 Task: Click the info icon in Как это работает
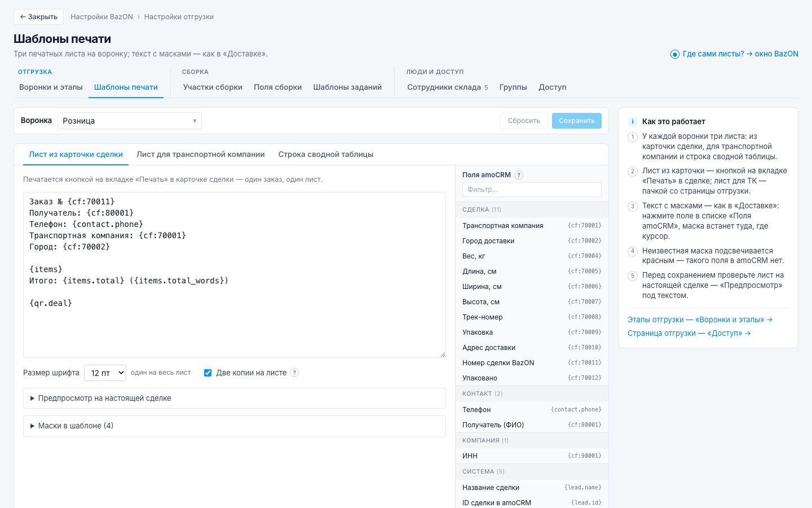(x=632, y=121)
